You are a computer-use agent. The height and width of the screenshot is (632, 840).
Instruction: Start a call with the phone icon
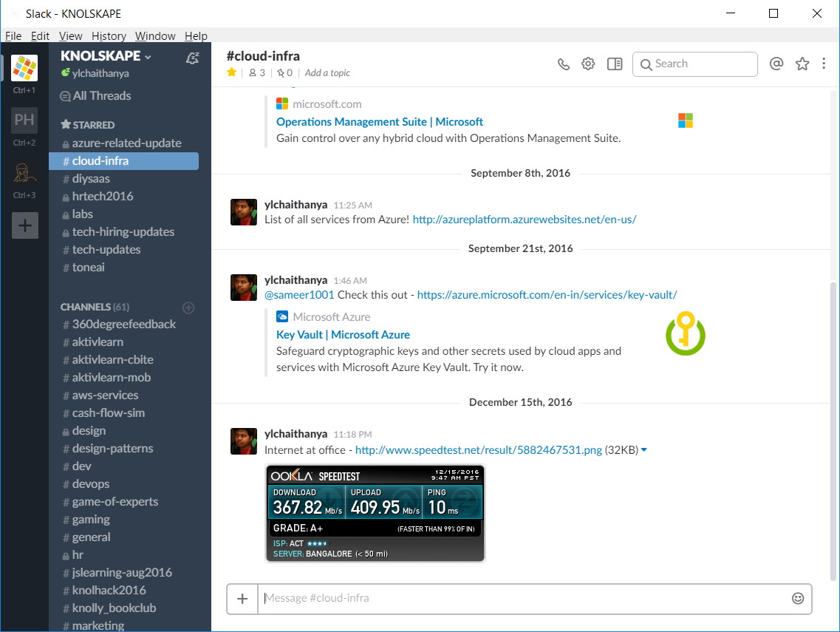[563, 64]
